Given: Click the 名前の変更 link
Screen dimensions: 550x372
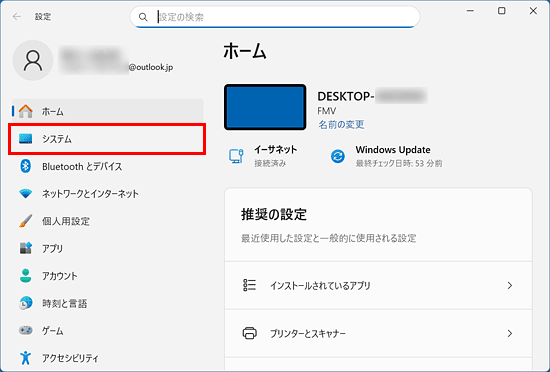Looking at the screenshot, I should (341, 124).
